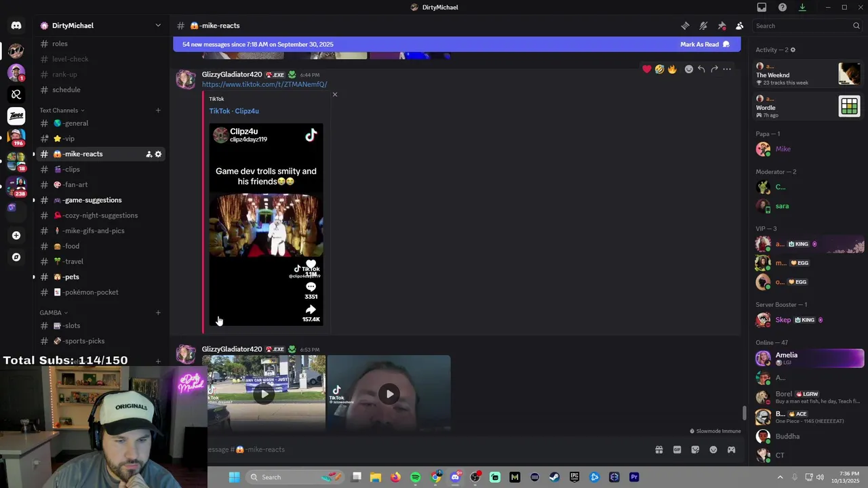Screen dimensions: 868x488
Task: Open pinned messages icon
Action: coord(722,26)
